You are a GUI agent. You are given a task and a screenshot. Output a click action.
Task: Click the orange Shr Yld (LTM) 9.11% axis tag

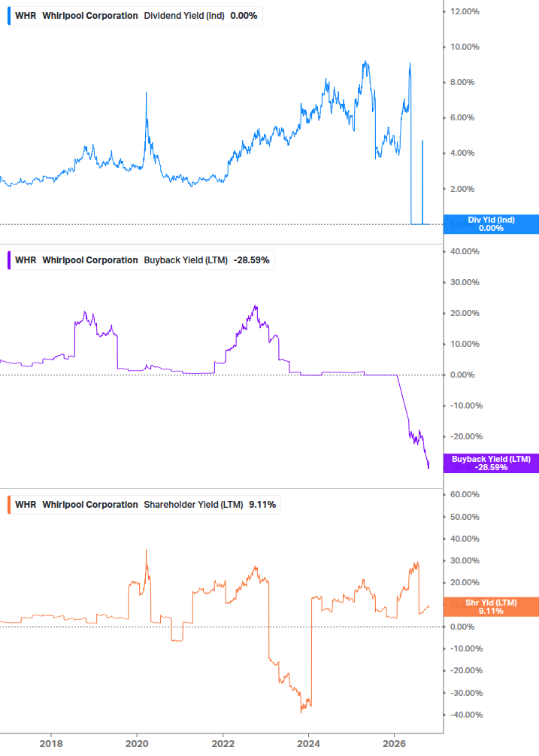pos(491,606)
